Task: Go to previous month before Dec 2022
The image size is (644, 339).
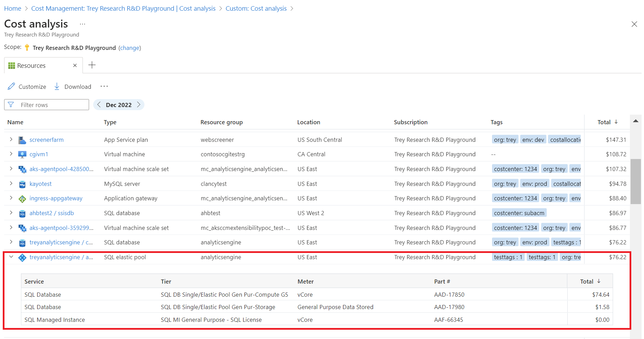Action: (99, 105)
